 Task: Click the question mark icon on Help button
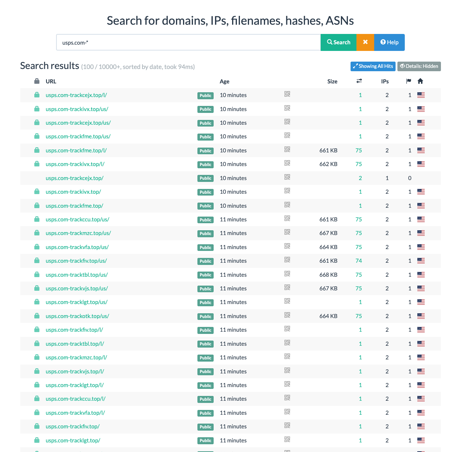[x=383, y=42]
